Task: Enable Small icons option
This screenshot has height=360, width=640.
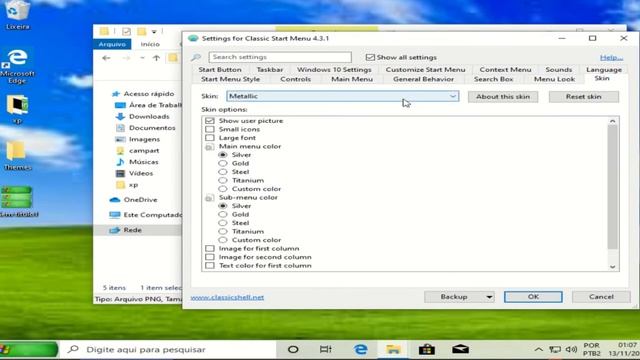Action: pyautogui.click(x=210, y=129)
